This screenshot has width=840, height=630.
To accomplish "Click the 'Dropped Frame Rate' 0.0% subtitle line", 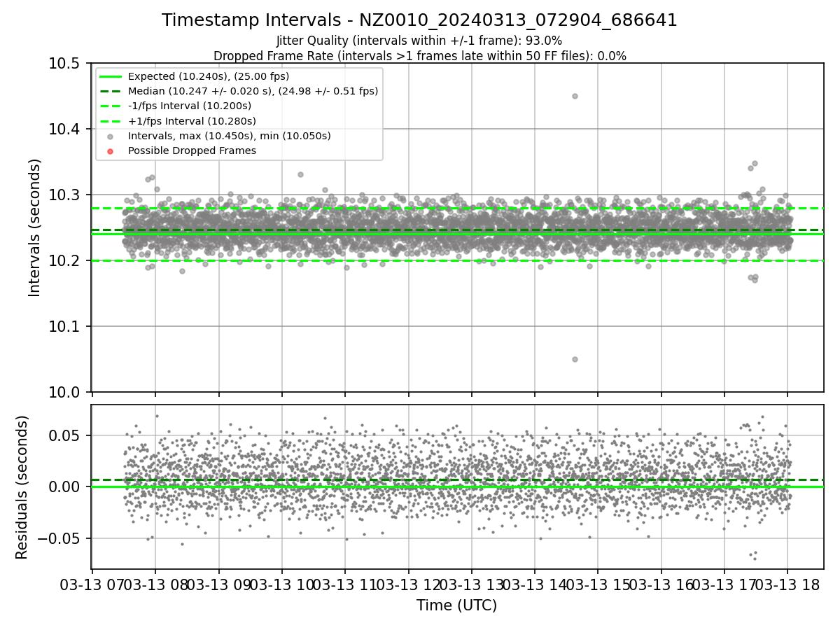I will click(420, 56).
